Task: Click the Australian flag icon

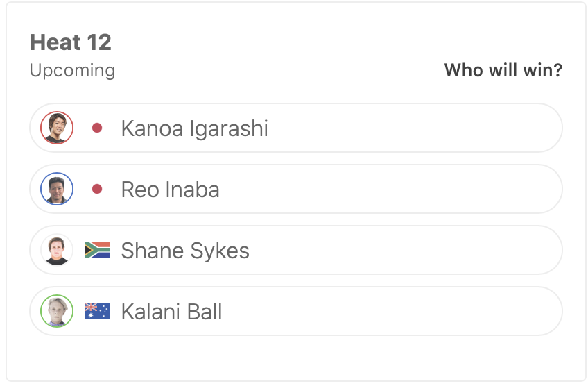Action: click(97, 311)
